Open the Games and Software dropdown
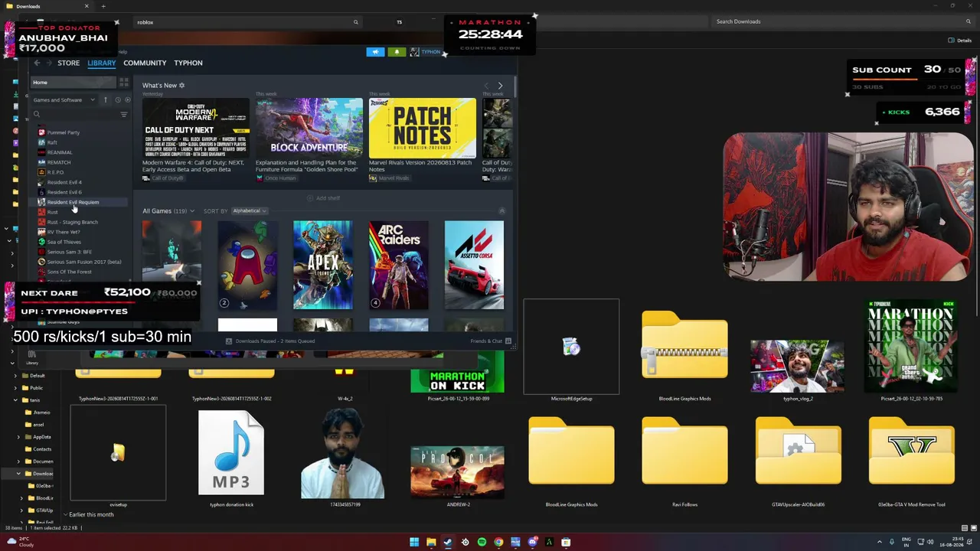 coord(64,100)
